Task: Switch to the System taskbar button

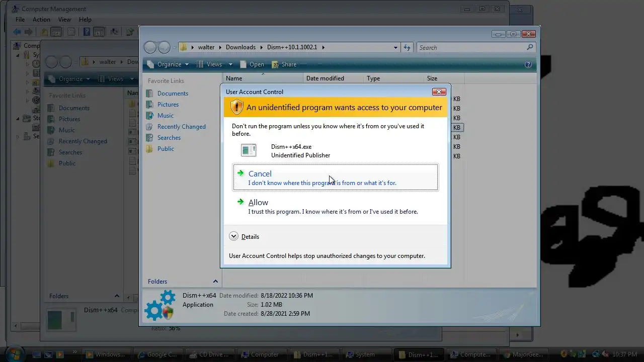Action: click(x=366, y=354)
